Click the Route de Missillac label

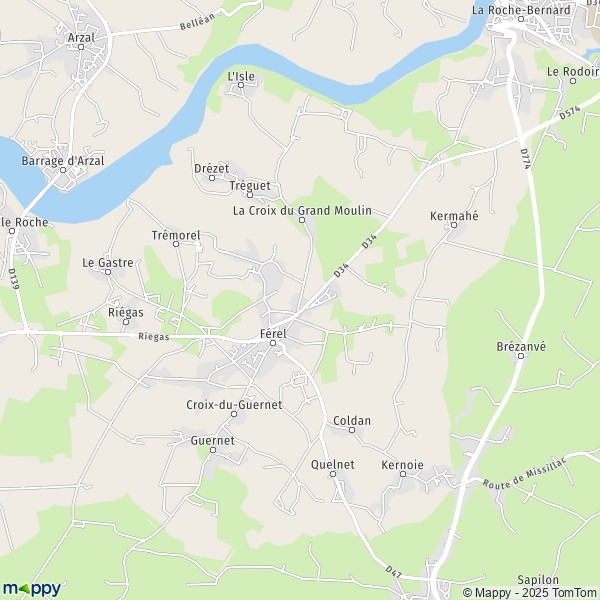pos(524,473)
